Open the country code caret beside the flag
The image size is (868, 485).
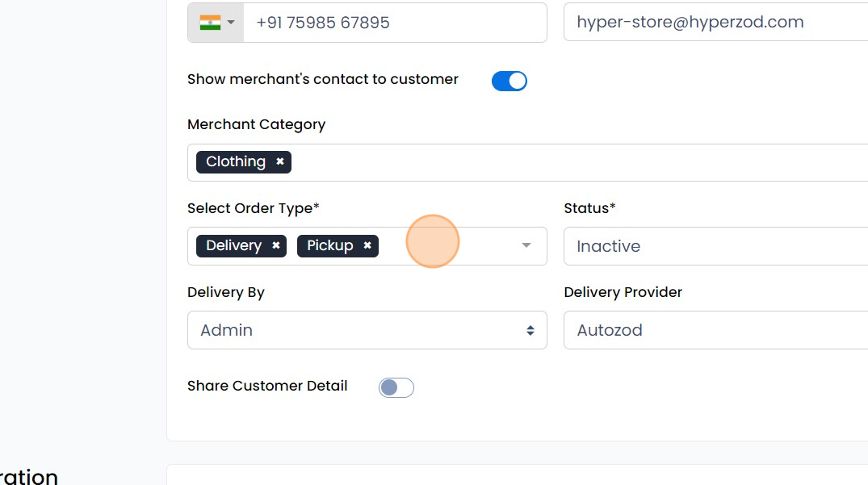(x=229, y=22)
